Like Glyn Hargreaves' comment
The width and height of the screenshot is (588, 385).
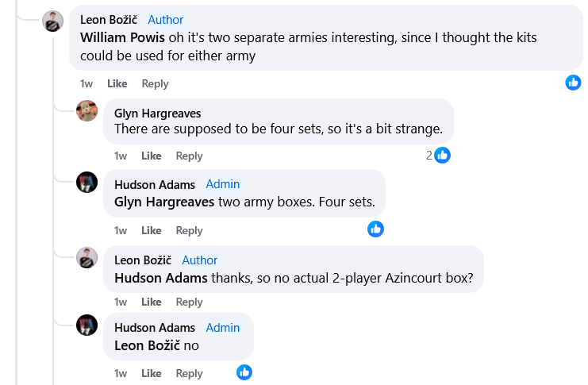(151, 156)
